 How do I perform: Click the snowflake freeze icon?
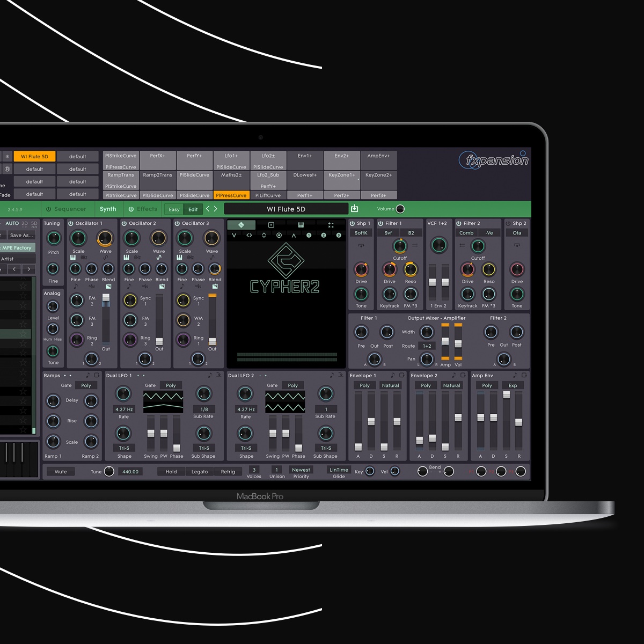[7, 157]
